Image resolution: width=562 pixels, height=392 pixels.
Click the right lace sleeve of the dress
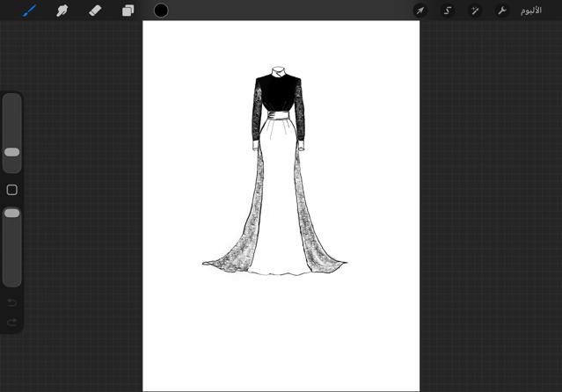(301, 114)
